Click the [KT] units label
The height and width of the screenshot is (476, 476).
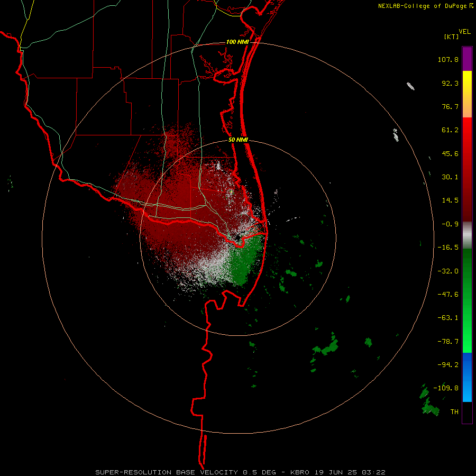pos(452,36)
